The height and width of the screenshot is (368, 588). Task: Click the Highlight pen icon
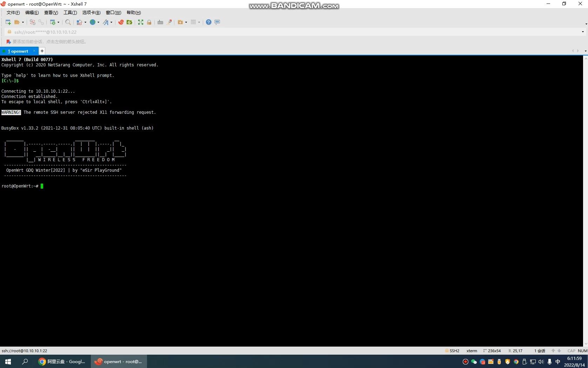[x=169, y=22]
